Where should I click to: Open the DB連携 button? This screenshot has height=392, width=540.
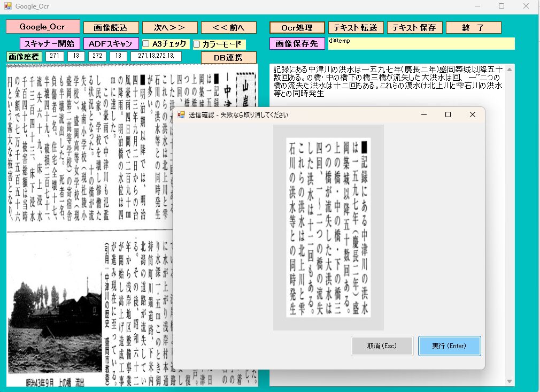tap(229, 57)
